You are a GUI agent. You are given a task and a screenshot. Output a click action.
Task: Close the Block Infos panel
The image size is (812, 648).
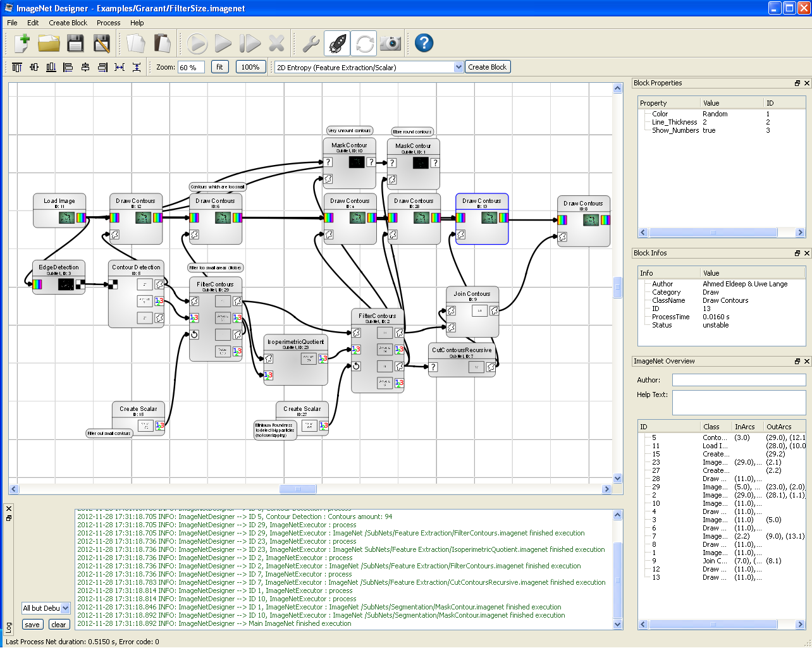click(x=806, y=254)
